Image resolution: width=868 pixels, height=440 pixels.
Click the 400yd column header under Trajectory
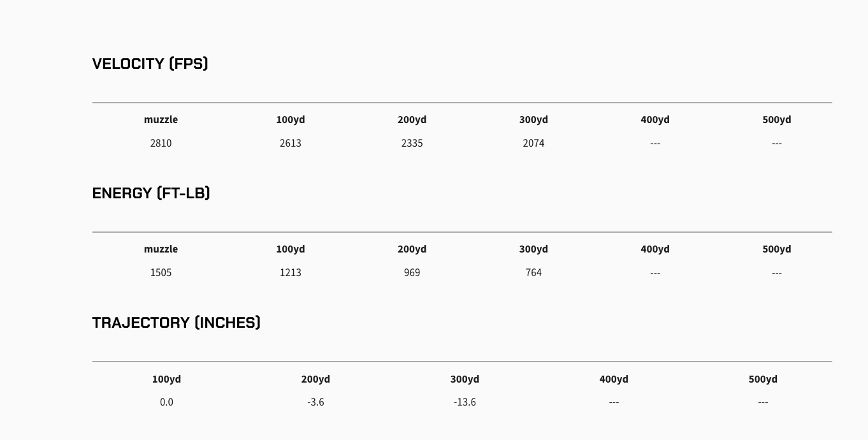tap(614, 379)
